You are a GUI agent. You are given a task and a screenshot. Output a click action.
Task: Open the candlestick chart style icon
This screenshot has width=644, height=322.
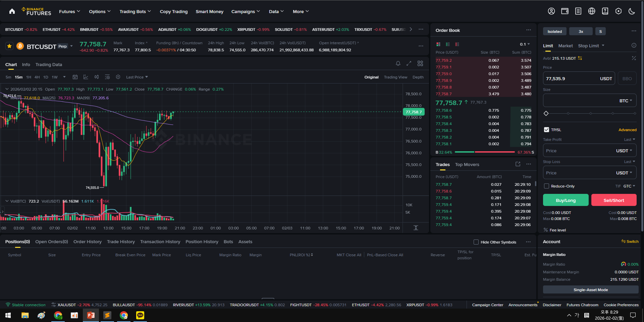pyautogui.click(x=96, y=77)
